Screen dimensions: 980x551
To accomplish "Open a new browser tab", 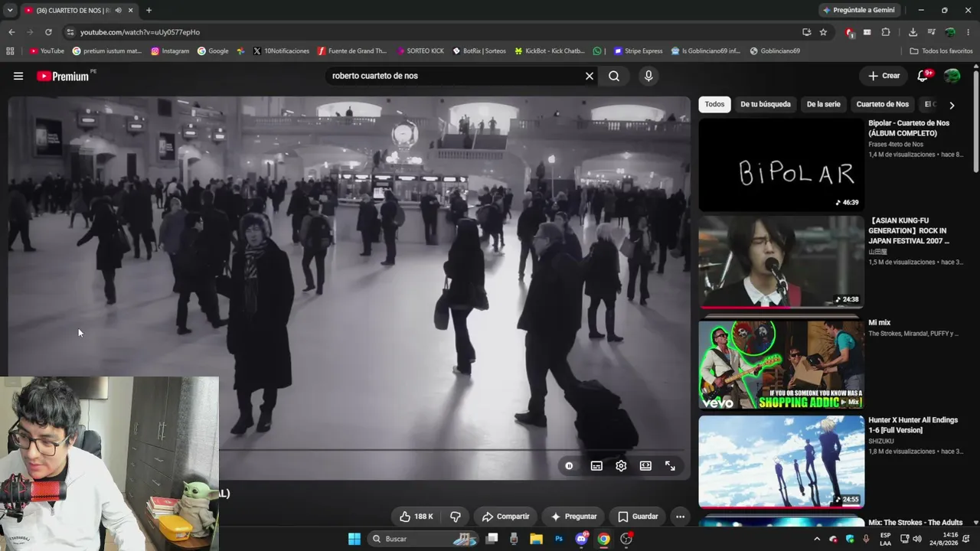I will point(149,10).
